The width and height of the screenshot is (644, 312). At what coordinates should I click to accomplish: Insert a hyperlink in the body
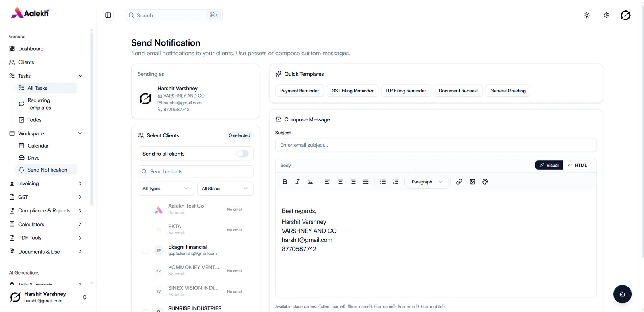click(459, 182)
